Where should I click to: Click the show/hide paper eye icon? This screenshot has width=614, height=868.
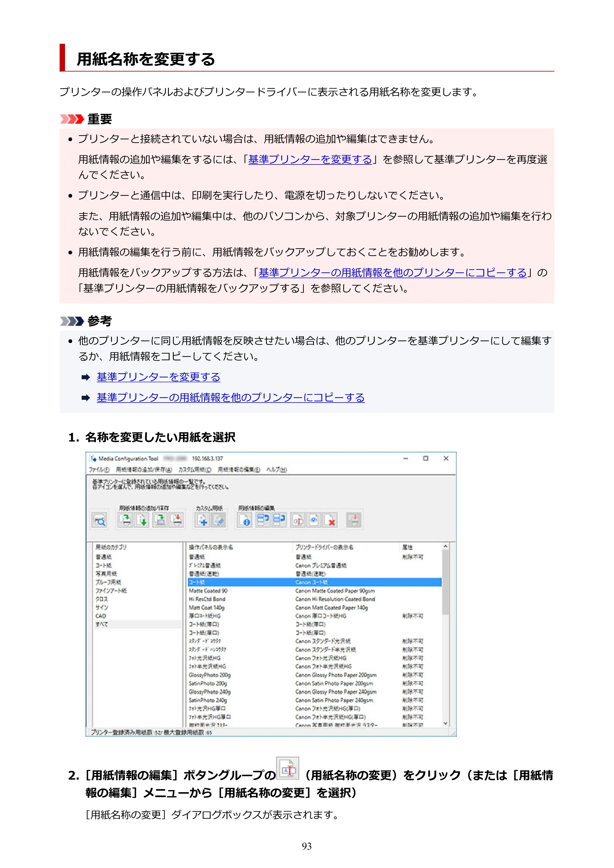314,520
